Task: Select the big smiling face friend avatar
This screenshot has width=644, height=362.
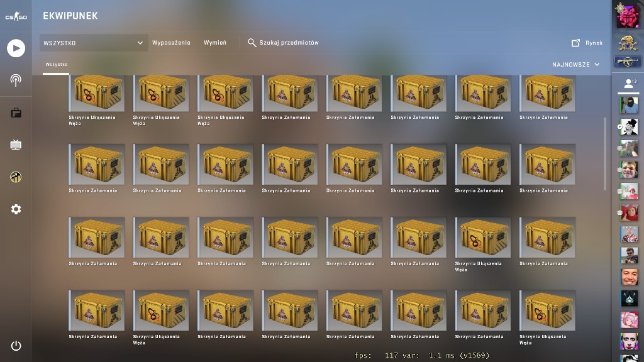Action: 629,277
